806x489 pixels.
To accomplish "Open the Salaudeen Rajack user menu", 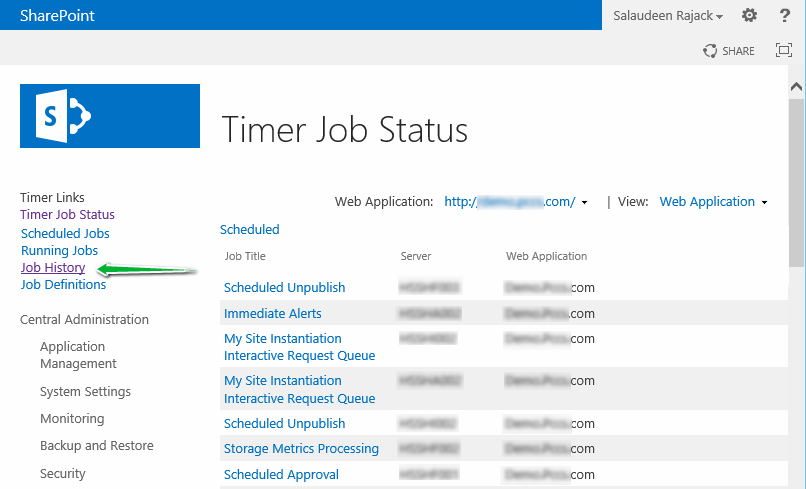I will [x=668, y=15].
